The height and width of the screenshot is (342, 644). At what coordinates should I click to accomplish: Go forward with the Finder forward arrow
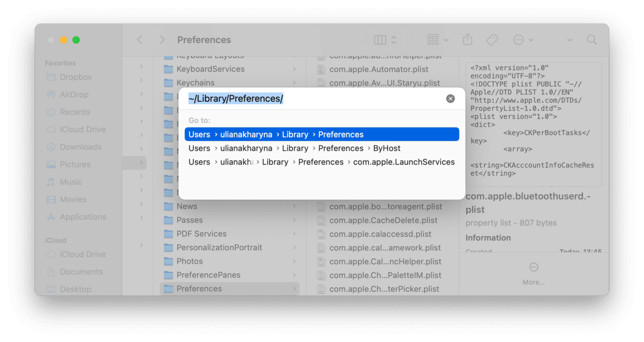point(162,40)
